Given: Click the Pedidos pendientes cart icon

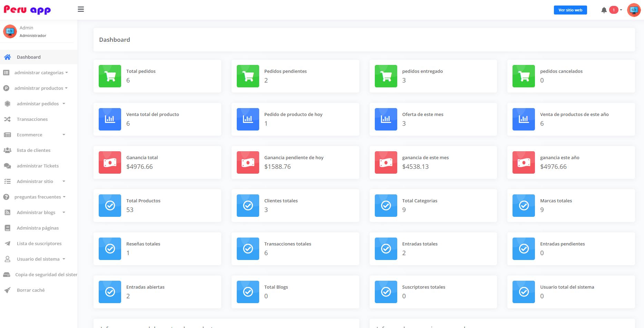Looking at the screenshot, I should point(248,76).
